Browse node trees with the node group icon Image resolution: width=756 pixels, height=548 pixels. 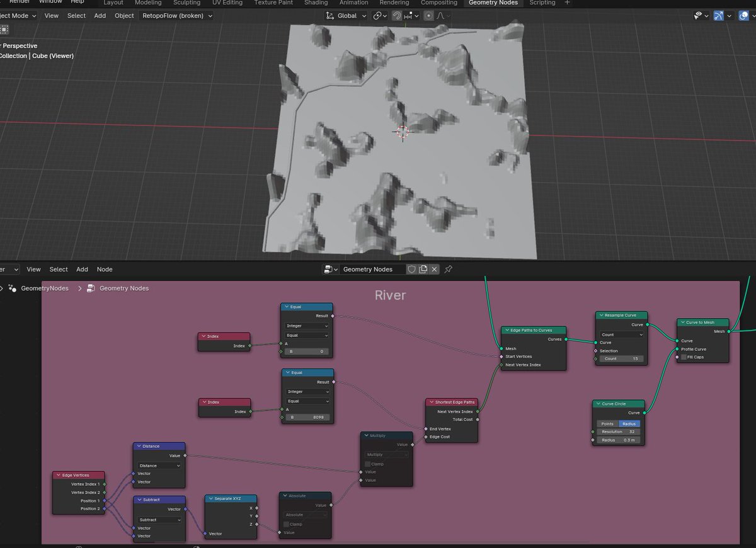(x=331, y=270)
